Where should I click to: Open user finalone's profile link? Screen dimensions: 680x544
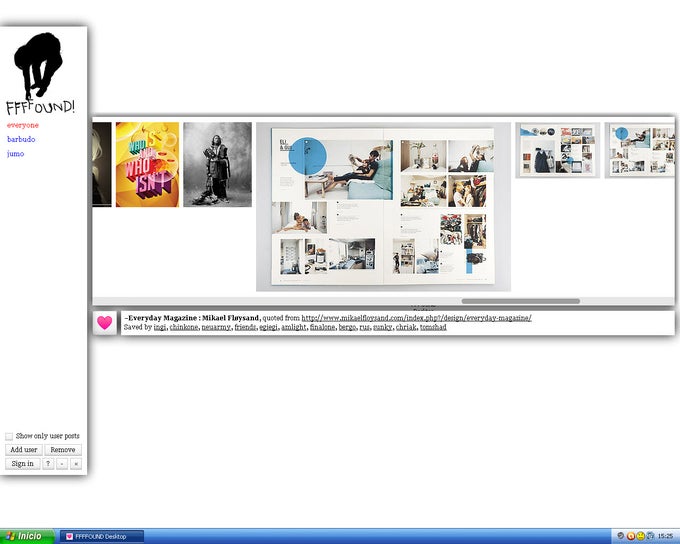click(322, 327)
